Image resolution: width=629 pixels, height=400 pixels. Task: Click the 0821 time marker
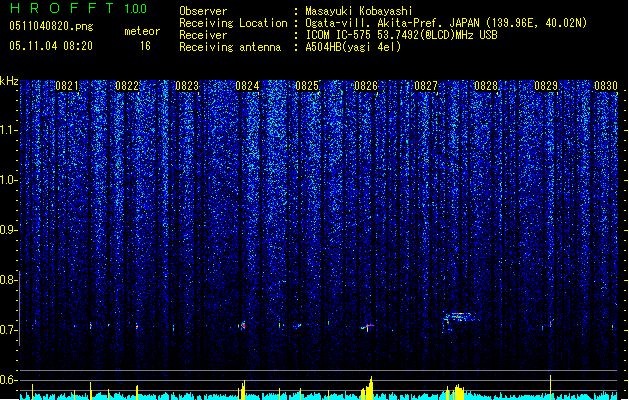coord(67,86)
